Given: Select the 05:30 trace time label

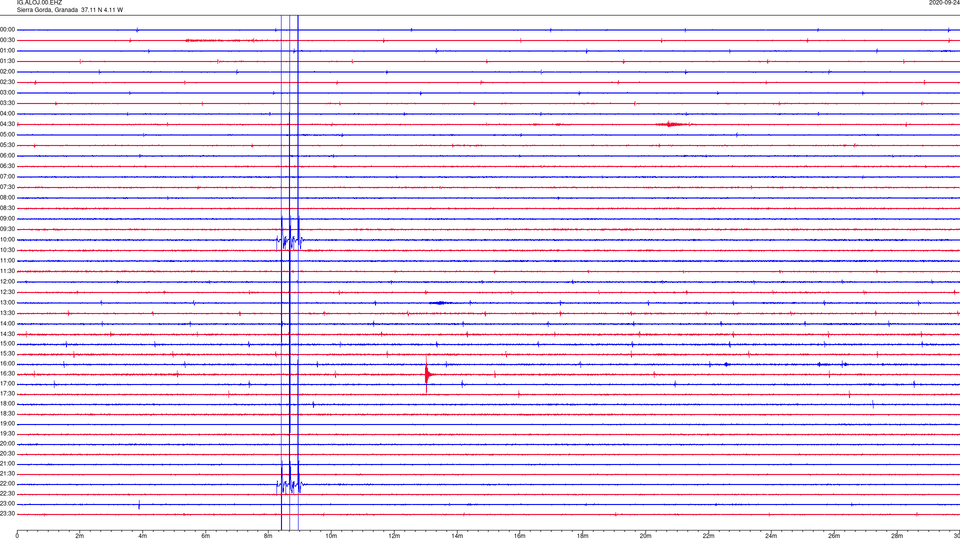Looking at the screenshot, I should (8, 145).
